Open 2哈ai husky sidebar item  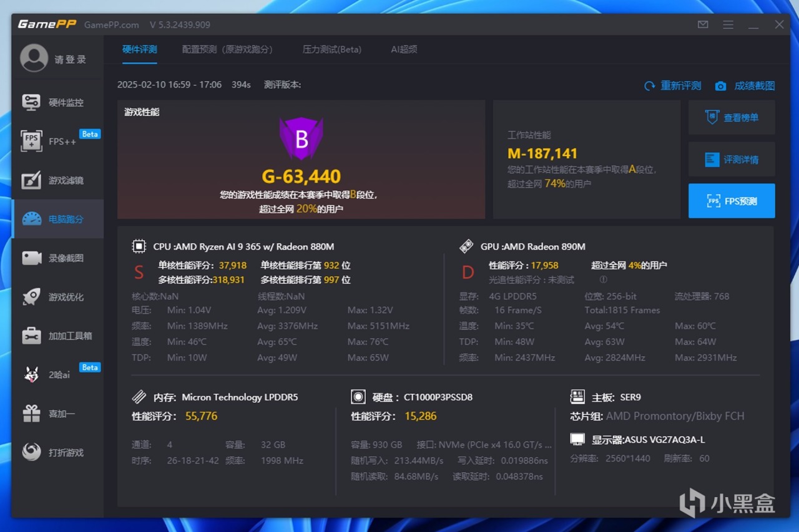57,375
